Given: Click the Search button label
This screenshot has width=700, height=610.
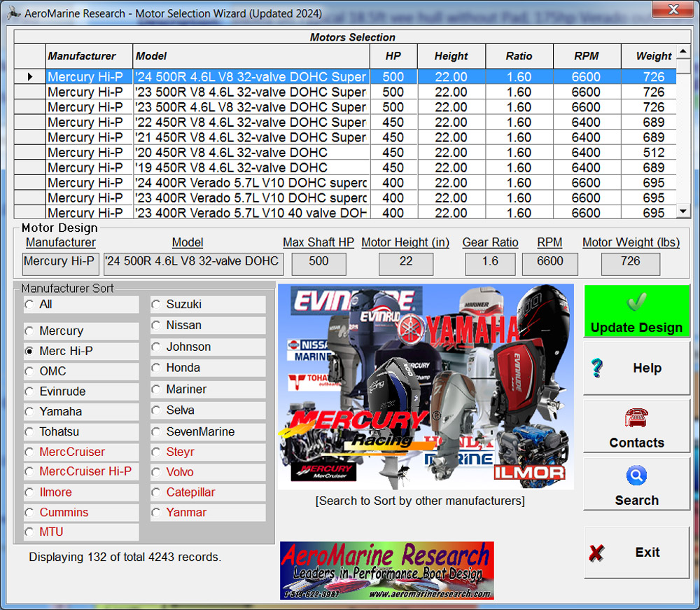Looking at the screenshot, I should click(636, 500).
